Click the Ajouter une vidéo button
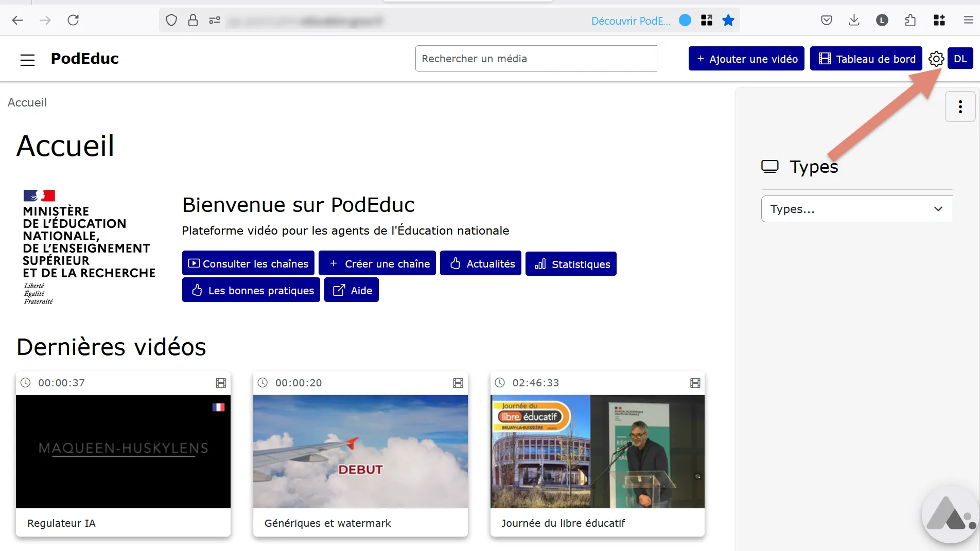The width and height of the screenshot is (980, 551). [x=746, y=59]
